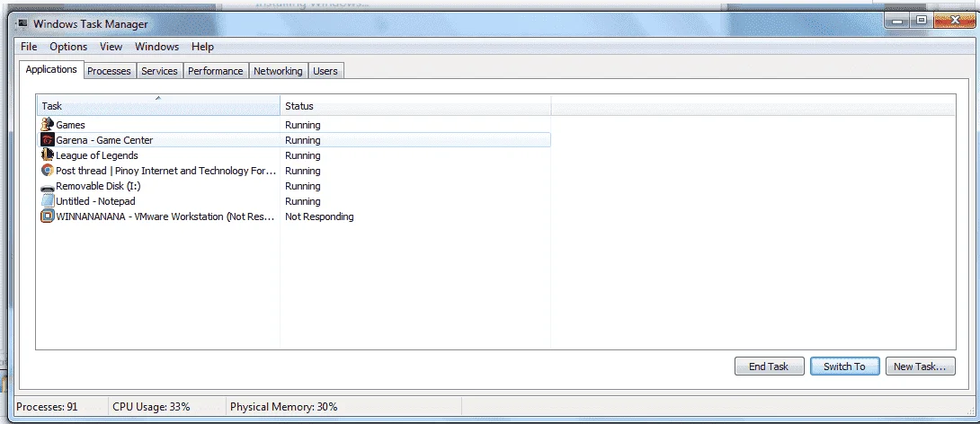This screenshot has width=980, height=424.
Task: Select the Games task row
Action: [294, 124]
